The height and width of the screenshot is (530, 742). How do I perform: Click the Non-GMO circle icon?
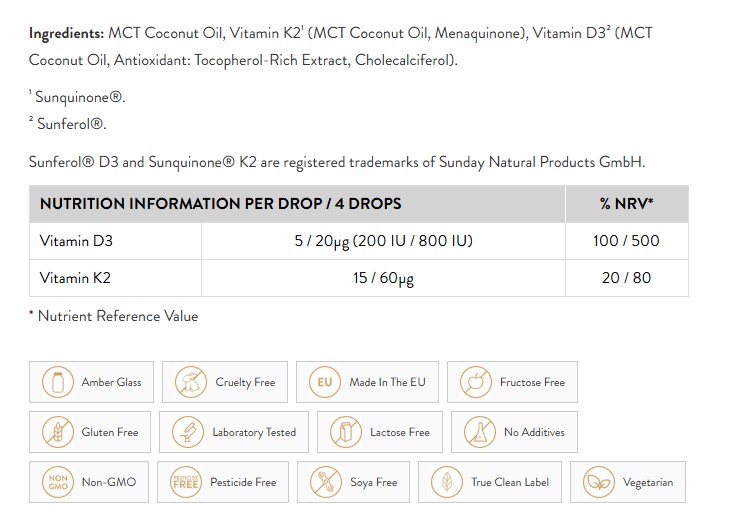[x=58, y=482]
